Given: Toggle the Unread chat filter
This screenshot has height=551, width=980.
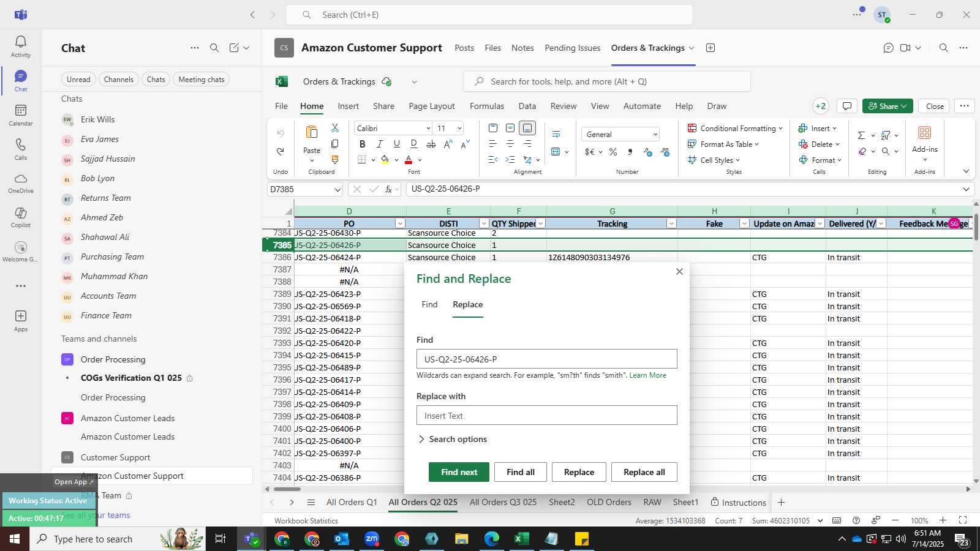Looking at the screenshot, I should coord(78,80).
